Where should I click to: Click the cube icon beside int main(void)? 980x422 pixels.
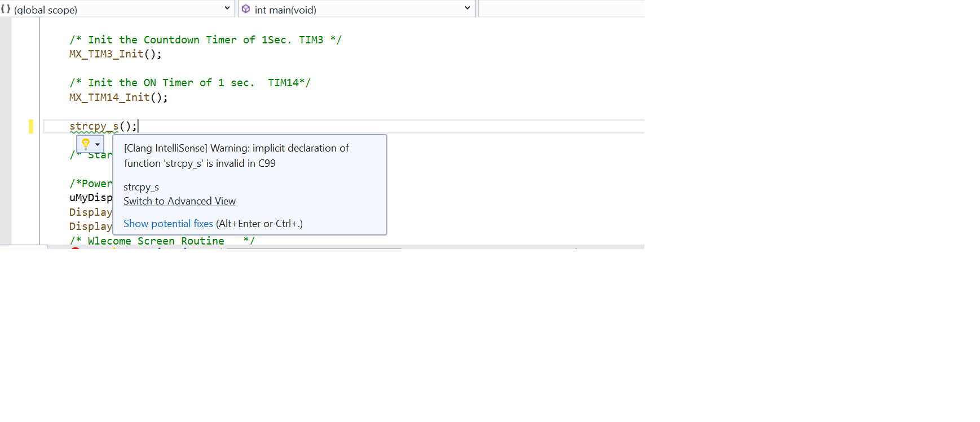point(246,9)
